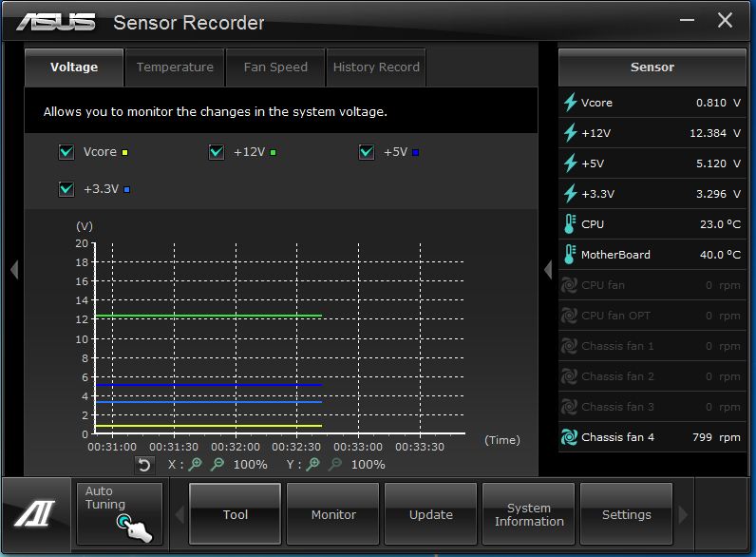Image resolution: width=756 pixels, height=557 pixels.
Task: Click the Y zoom 100% value
Action: point(368,465)
